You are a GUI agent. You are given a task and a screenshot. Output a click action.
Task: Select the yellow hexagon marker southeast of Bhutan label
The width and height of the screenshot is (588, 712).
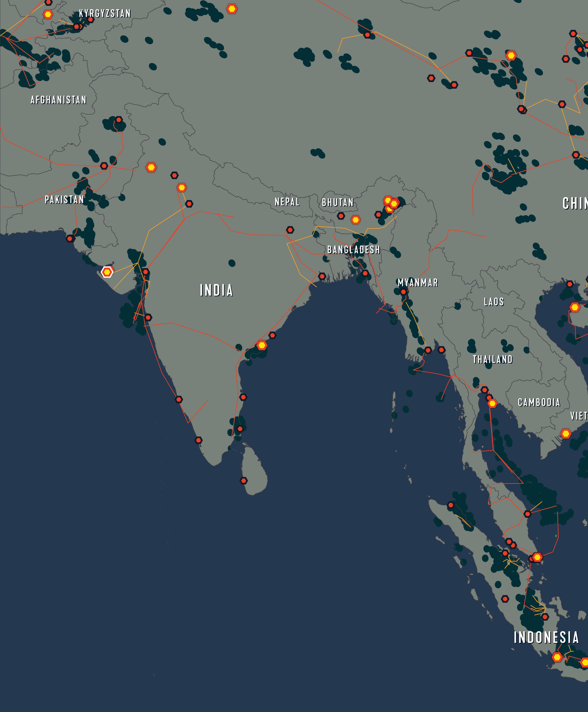pos(355,220)
